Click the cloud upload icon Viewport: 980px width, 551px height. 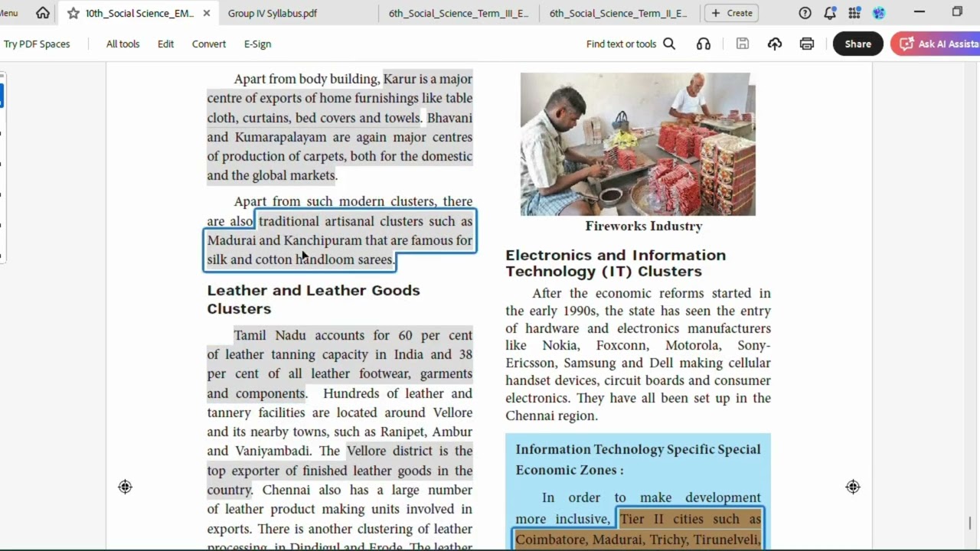click(x=775, y=44)
